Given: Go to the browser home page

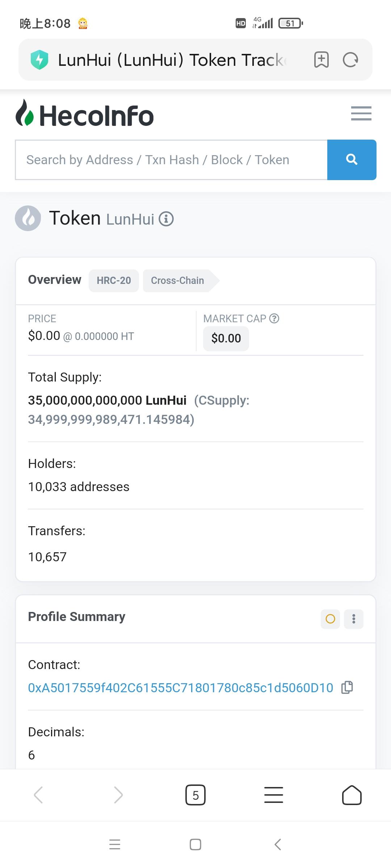Looking at the screenshot, I should click(x=352, y=795).
